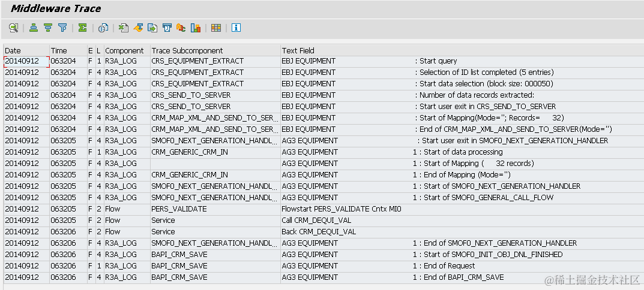
Task: Click CRM_GENERIC_CRM_IN in the 'Start of data processing' row
Action: [190, 152]
